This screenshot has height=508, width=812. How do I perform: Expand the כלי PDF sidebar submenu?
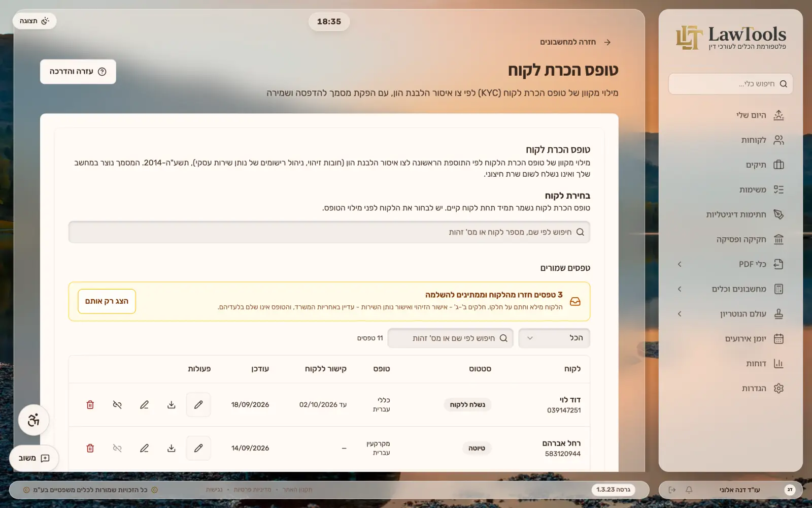click(x=680, y=264)
